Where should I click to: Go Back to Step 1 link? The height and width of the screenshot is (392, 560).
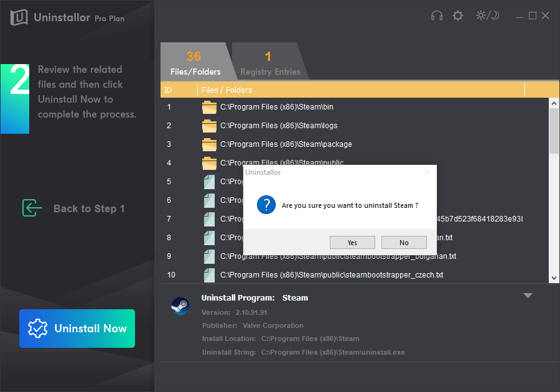pos(89,208)
